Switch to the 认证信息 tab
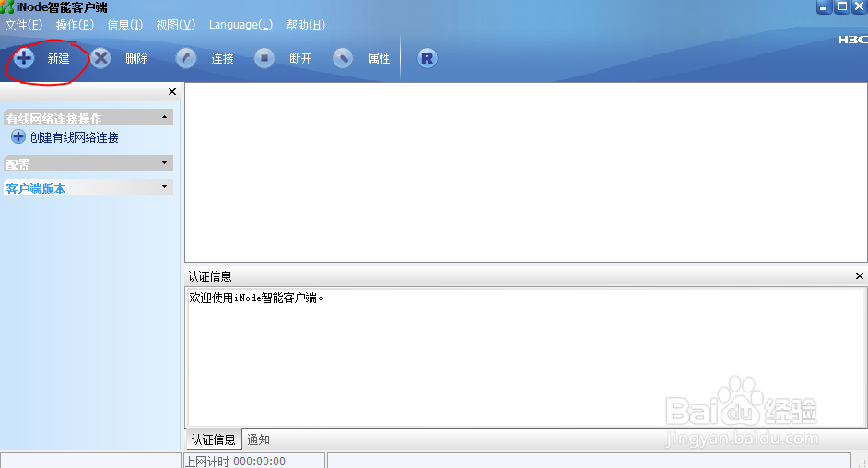Viewport: 868px width, 468px height. coord(214,439)
